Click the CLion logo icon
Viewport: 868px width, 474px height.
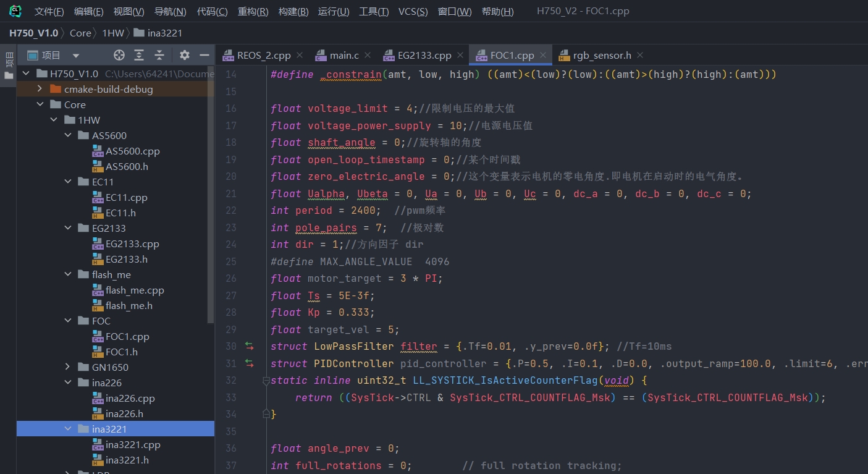pyautogui.click(x=15, y=11)
